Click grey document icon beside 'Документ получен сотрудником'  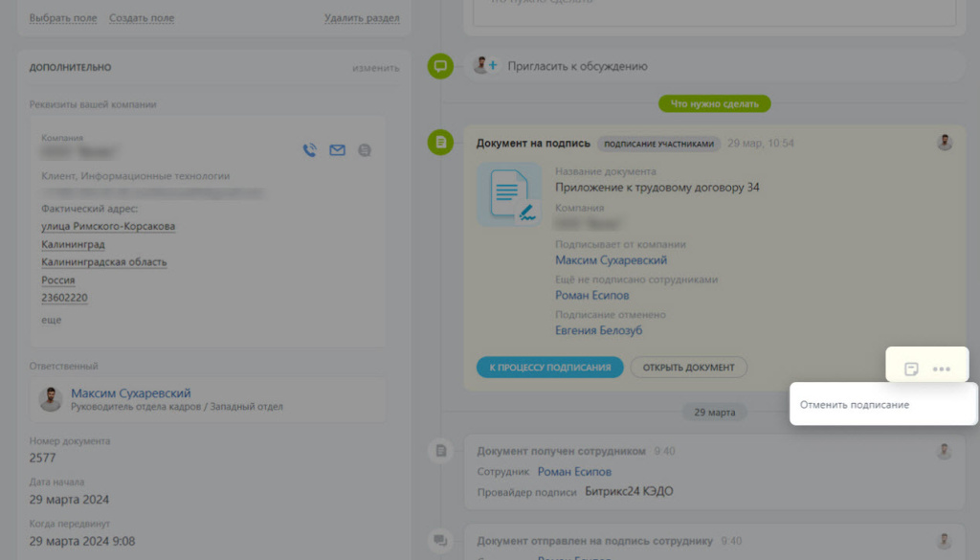point(440,451)
